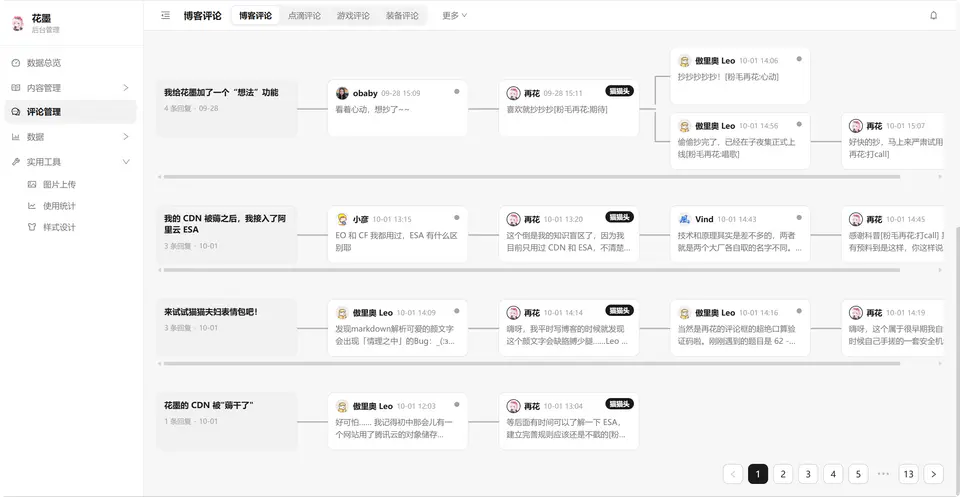Go to page 13
Viewport: 960px width, 497px height.
pyautogui.click(x=909, y=474)
